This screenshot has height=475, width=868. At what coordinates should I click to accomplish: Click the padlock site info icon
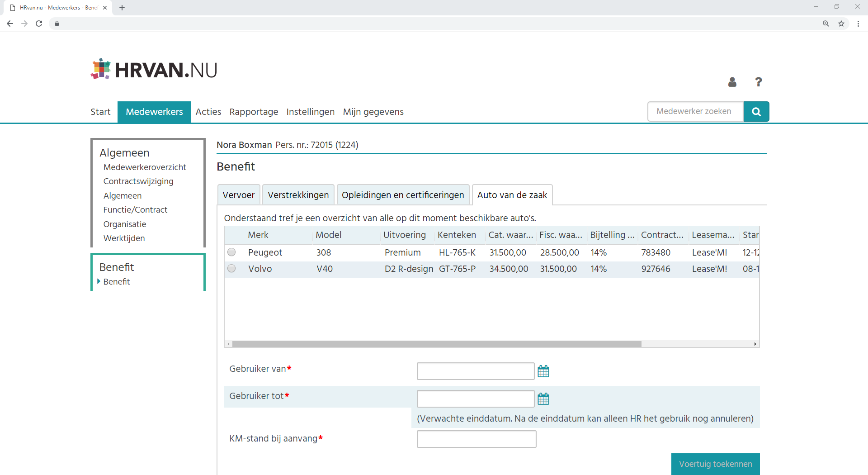click(x=57, y=24)
